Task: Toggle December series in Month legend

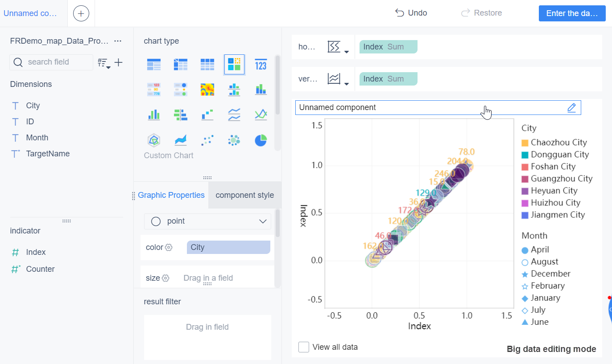Action: [x=546, y=274]
